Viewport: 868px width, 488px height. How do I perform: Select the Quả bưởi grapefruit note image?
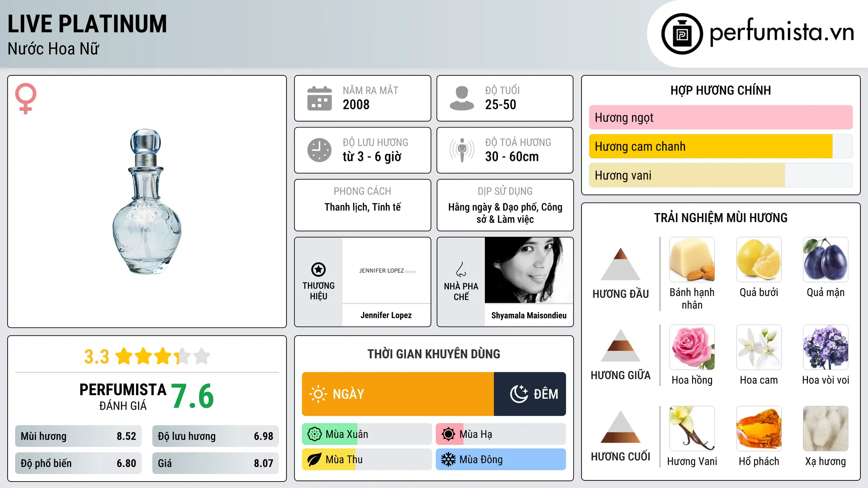click(x=759, y=260)
